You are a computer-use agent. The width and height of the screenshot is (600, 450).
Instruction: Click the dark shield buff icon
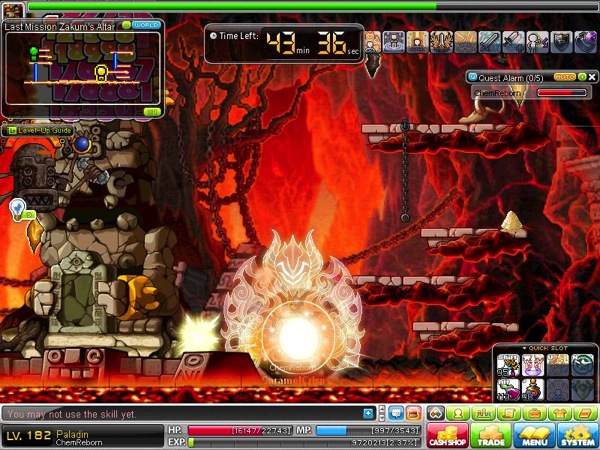click(561, 42)
